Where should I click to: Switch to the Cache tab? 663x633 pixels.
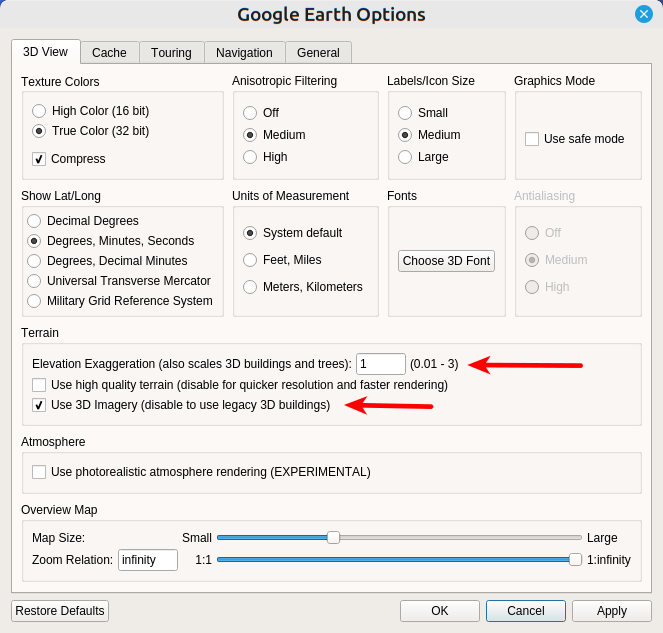[110, 52]
